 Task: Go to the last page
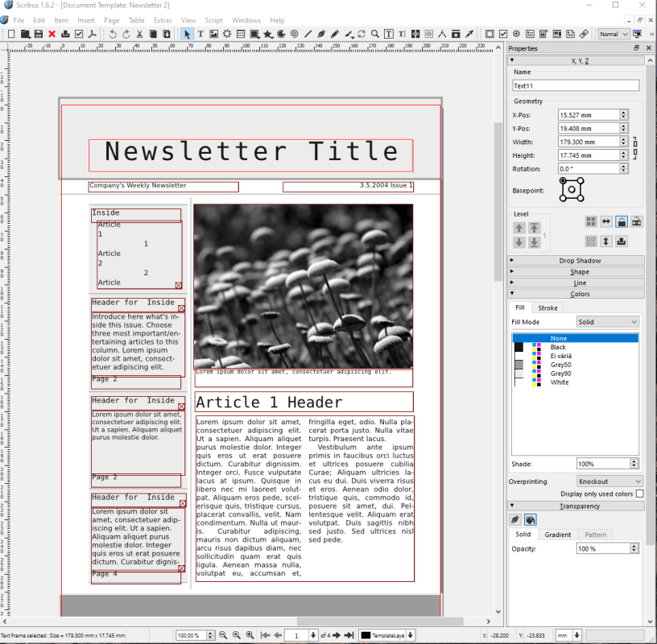(x=349, y=635)
